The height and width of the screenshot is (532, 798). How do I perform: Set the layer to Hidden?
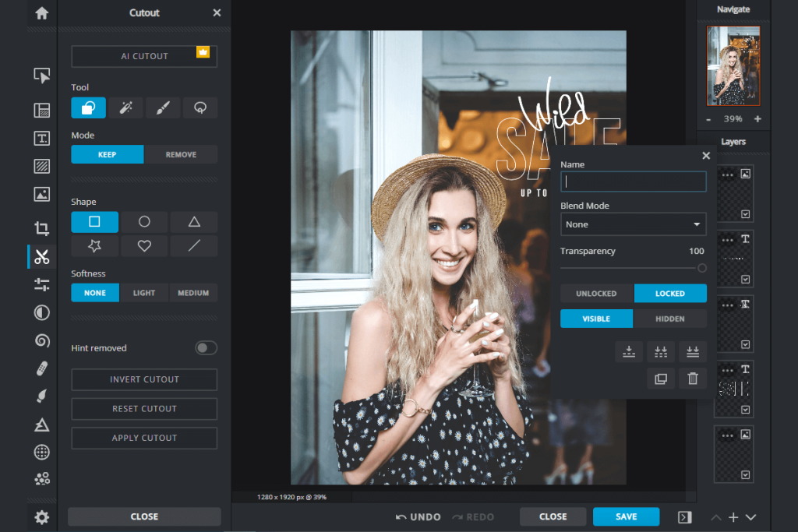tap(670, 319)
